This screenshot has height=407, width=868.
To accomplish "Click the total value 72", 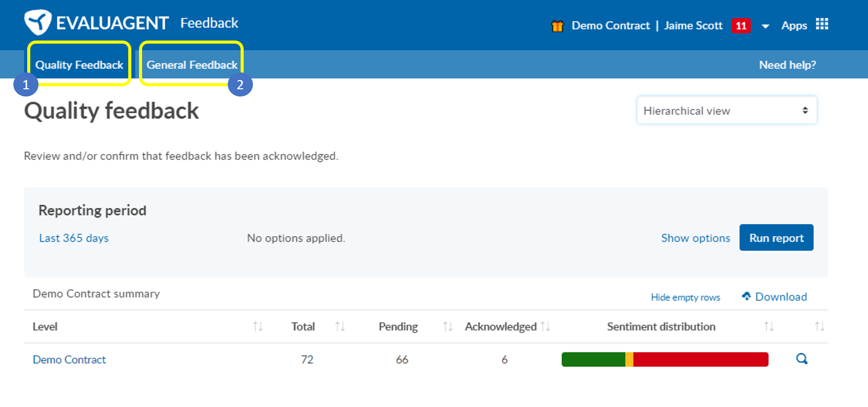I will click(307, 360).
